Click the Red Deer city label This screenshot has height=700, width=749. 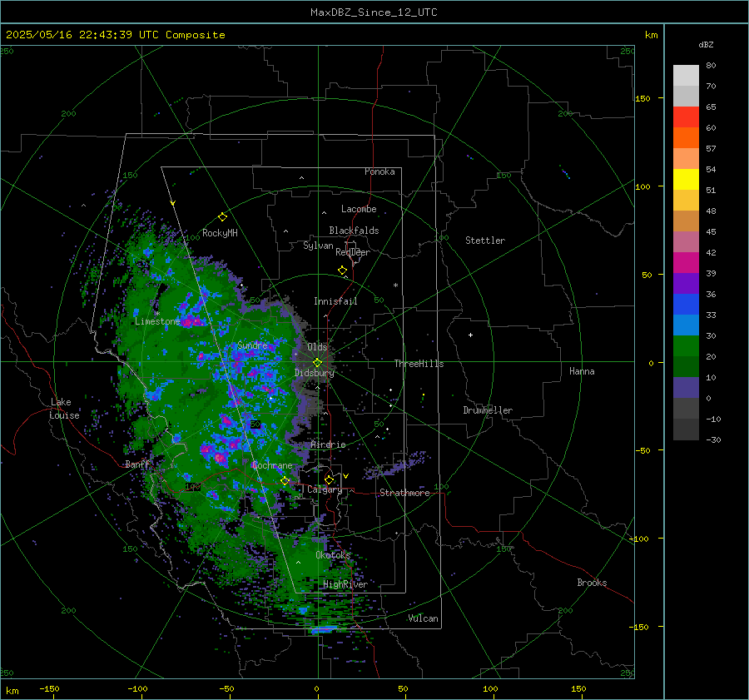353,252
